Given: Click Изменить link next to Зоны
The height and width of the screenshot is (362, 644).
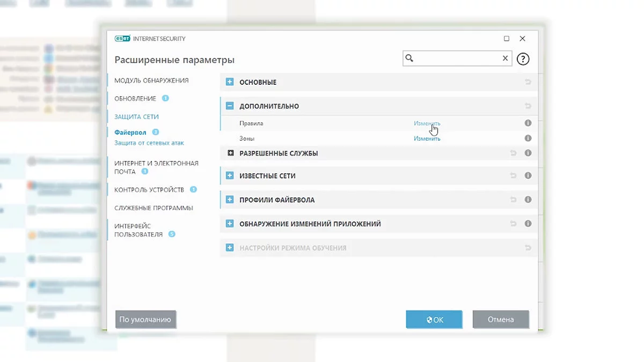Looking at the screenshot, I should tap(427, 139).
